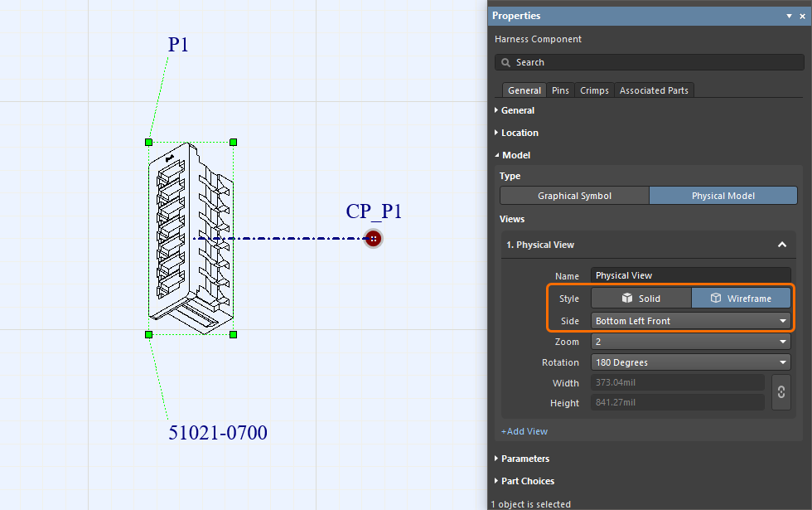
Task: Click the lock icon linking Width and Height
Action: coord(781,392)
